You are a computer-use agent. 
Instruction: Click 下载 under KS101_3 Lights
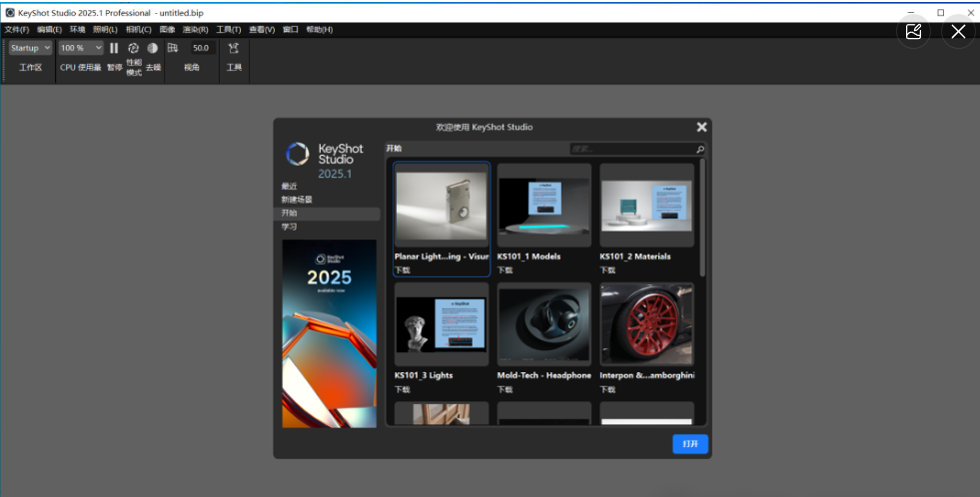(403, 389)
